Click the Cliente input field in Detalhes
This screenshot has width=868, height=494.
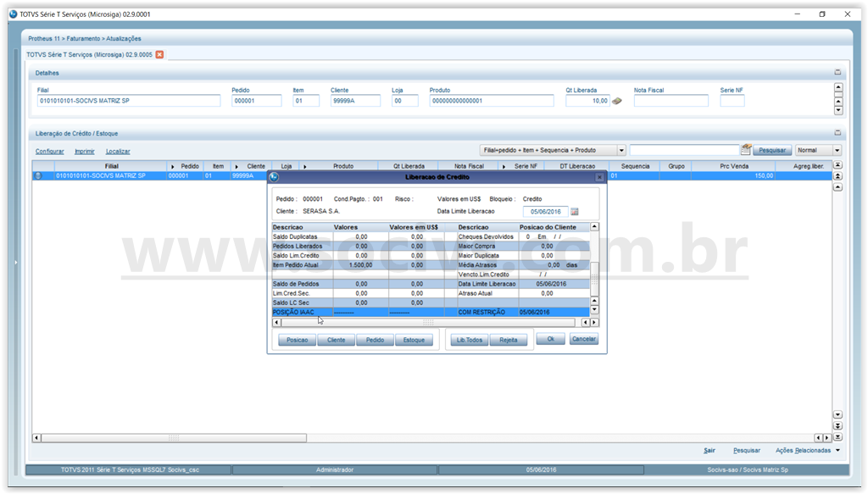[x=355, y=101]
